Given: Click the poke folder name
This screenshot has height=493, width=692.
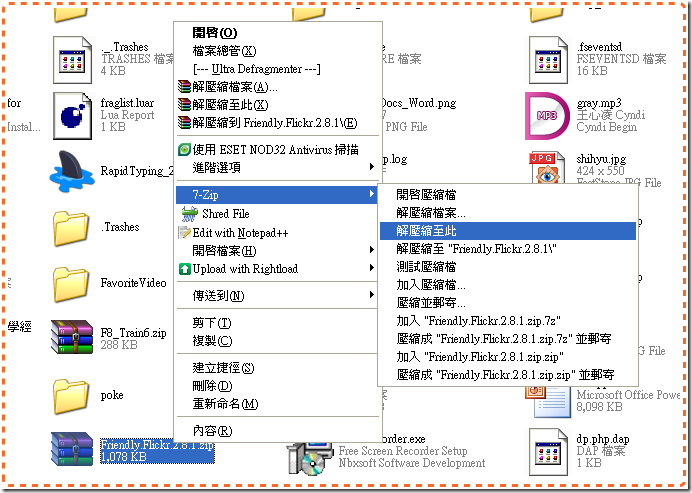Looking at the screenshot, I should [112, 395].
